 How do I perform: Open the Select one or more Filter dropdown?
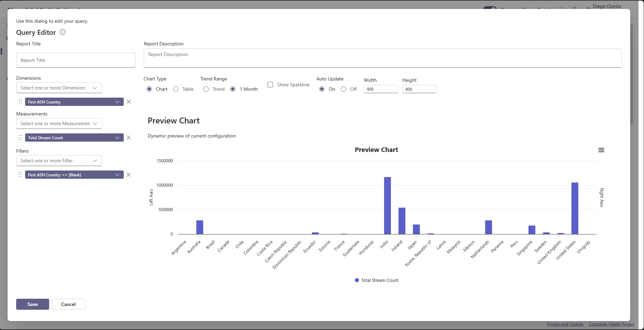click(59, 161)
